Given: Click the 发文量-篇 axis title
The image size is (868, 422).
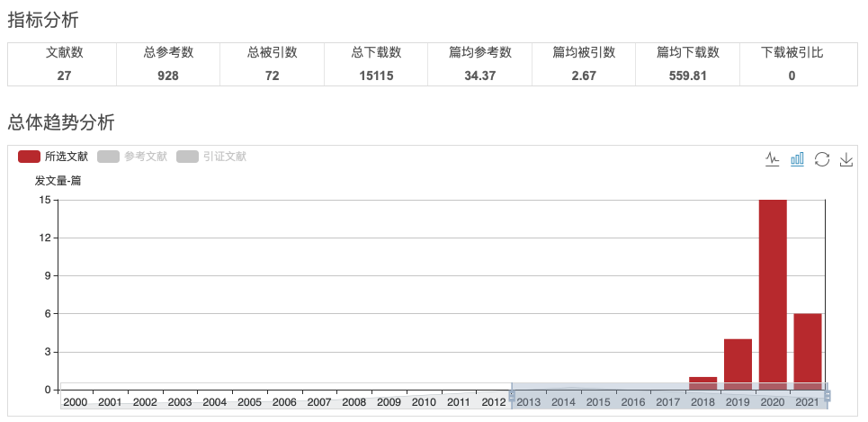Looking at the screenshot, I should [58, 181].
